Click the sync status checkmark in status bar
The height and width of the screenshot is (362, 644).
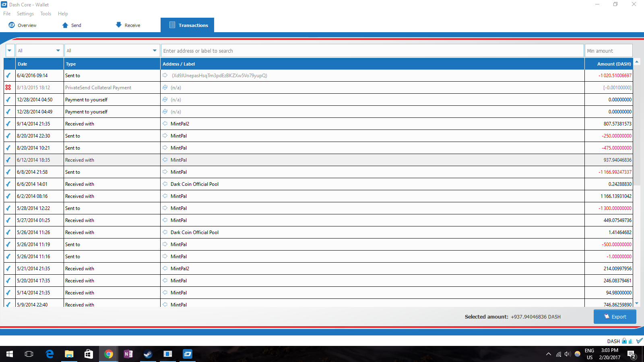click(639, 341)
